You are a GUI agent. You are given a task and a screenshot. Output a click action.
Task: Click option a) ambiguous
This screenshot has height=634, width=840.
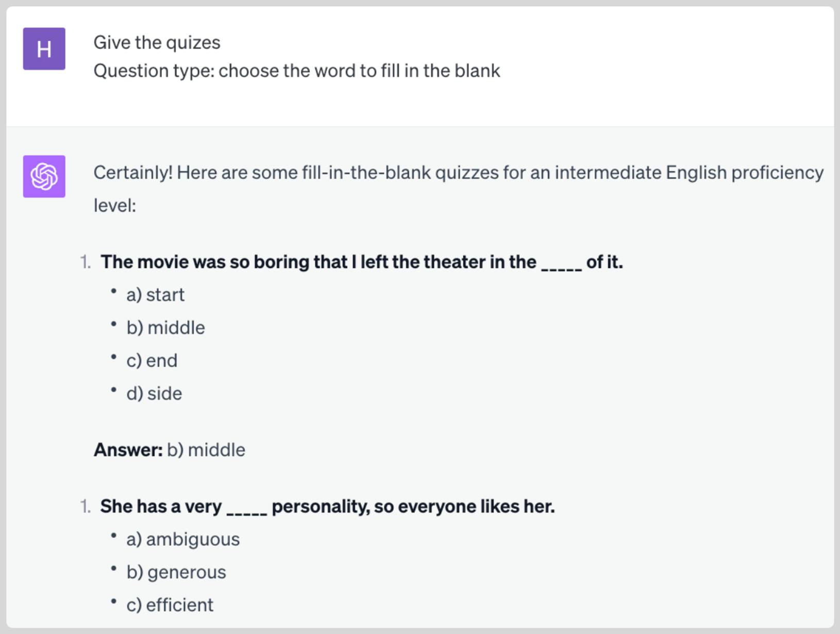183,540
